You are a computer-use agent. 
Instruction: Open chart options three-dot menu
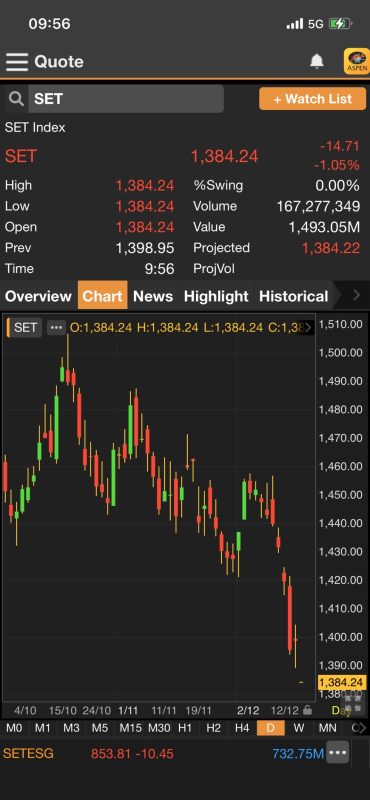pyautogui.click(x=56, y=328)
